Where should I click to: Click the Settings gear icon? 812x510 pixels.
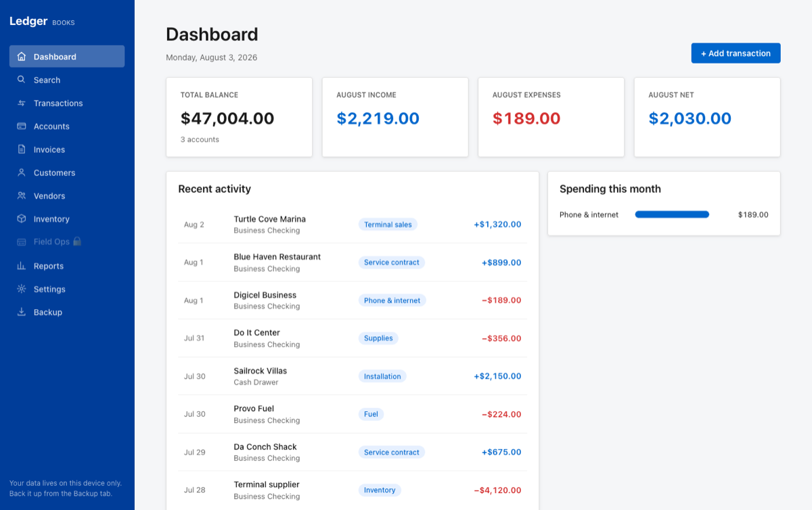coord(22,289)
